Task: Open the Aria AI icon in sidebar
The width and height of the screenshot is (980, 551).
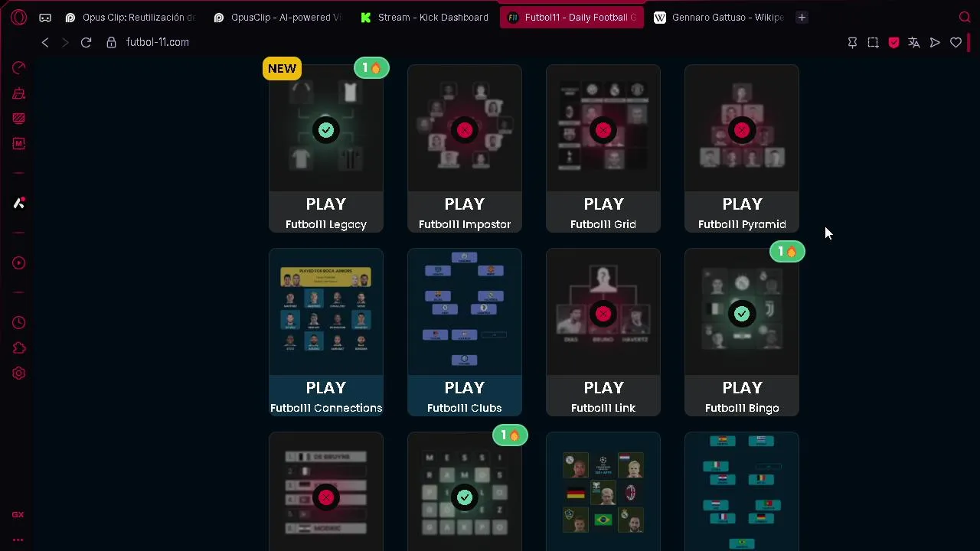Action: (19, 203)
